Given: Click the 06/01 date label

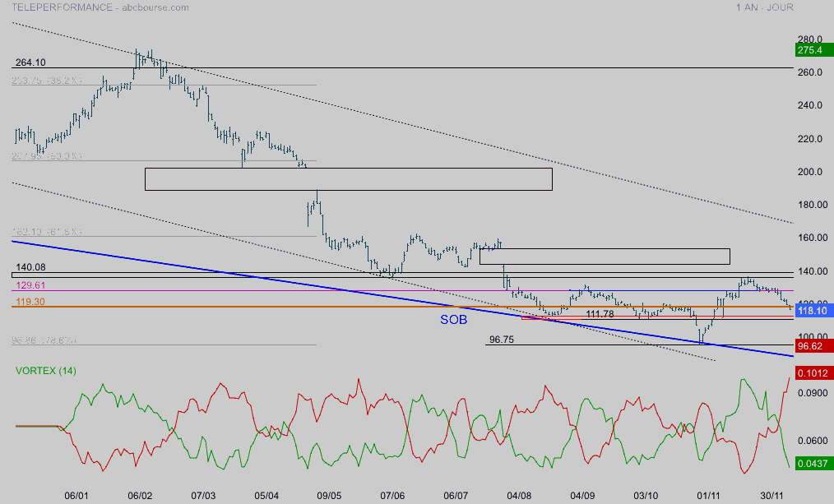Looking at the screenshot, I should pos(76,496).
